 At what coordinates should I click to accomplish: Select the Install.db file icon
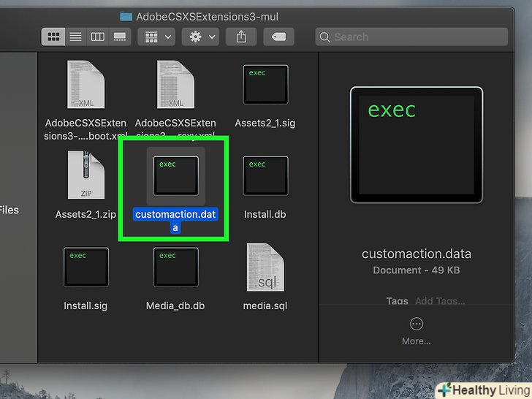tap(266, 175)
